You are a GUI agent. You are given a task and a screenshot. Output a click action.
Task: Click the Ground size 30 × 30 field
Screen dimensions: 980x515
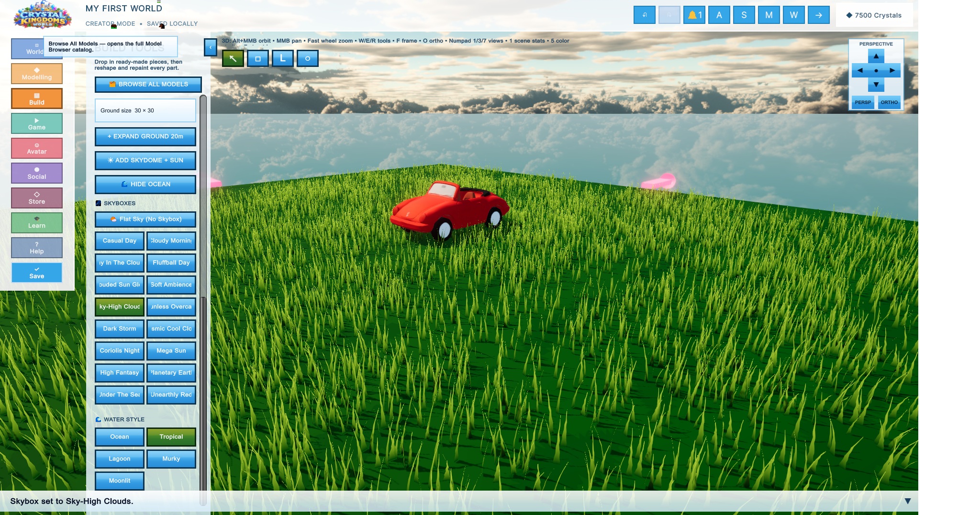click(145, 110)
